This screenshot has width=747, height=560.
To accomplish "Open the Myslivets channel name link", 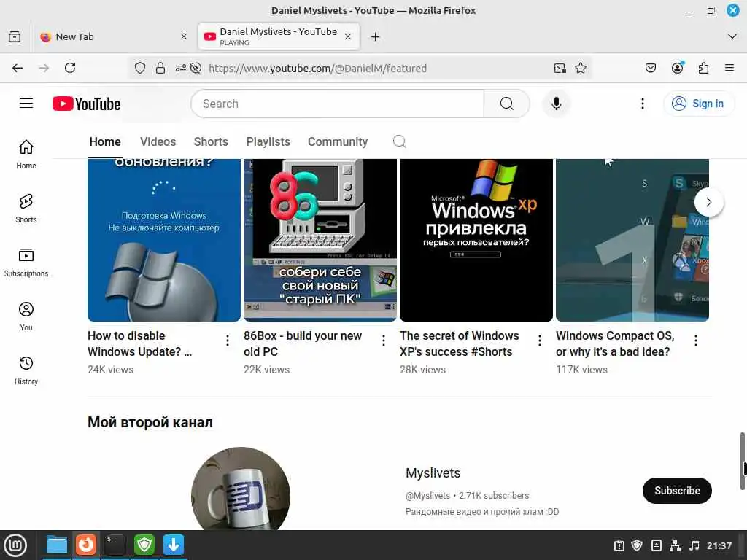I will tap(433, 472).
